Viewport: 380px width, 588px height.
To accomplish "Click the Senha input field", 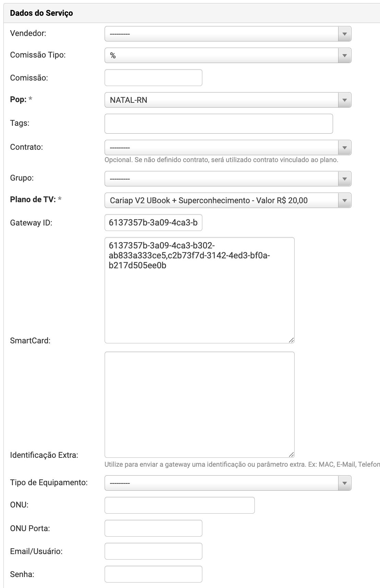I will pos(153,574).
